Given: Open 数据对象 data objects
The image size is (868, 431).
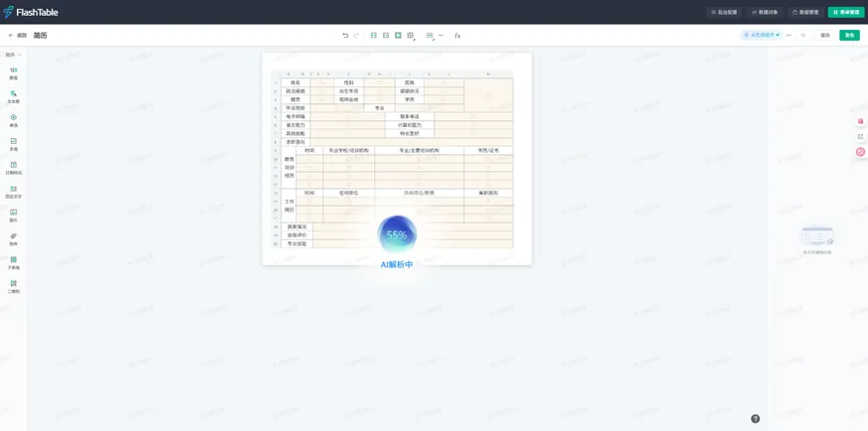Looking at the screenshot, I should pos(765,12).
